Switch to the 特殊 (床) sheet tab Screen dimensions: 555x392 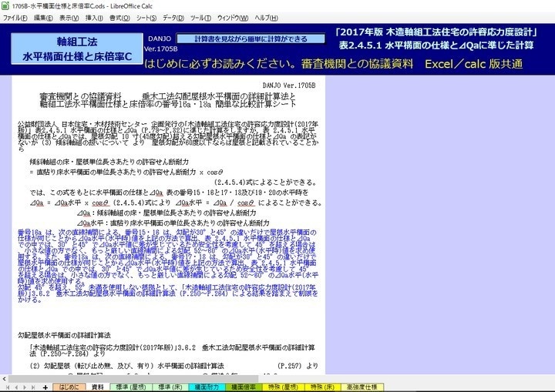pyautogui.click(x=322, y=387)
